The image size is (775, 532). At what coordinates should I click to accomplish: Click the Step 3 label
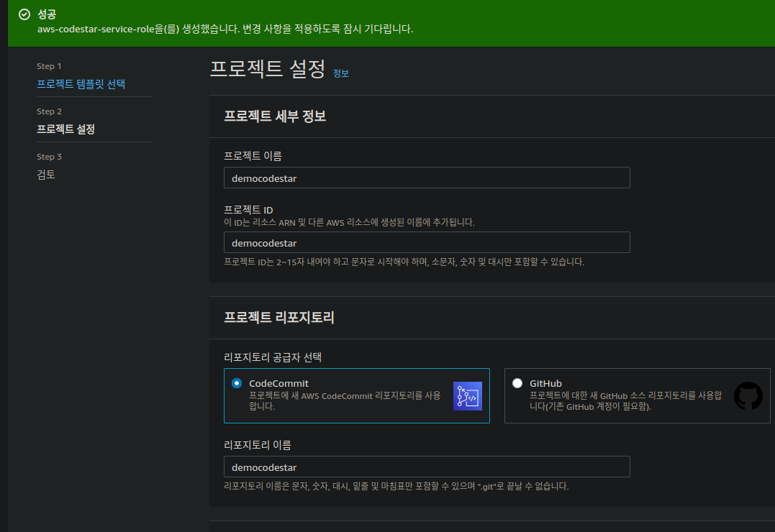pyautogui.click(x=49, y=157)
